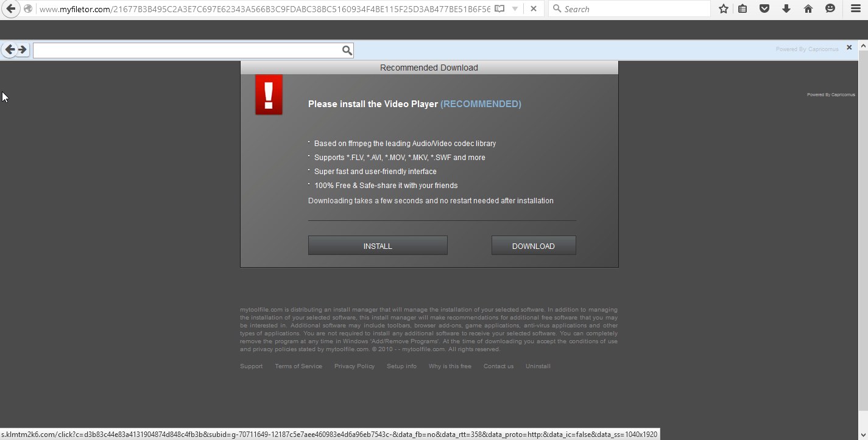
Task: Open the Terms of Service link
Action: pyautogui.click(x=298, y=366)
